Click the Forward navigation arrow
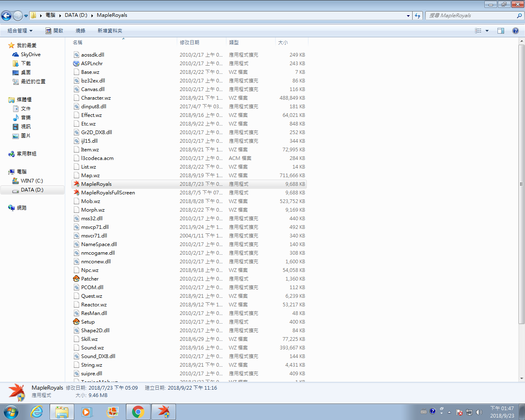This screenshot has height=420, width=525. (x=18, y=16)
